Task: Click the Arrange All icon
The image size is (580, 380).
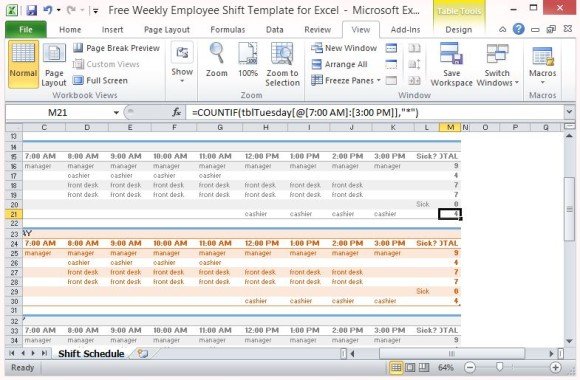Action: [x=317, y=64]
